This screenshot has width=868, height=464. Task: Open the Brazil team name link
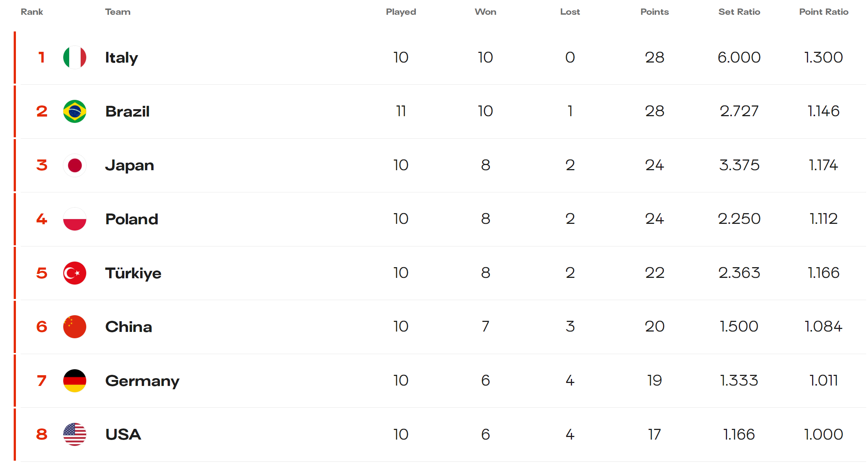[127, 111]
